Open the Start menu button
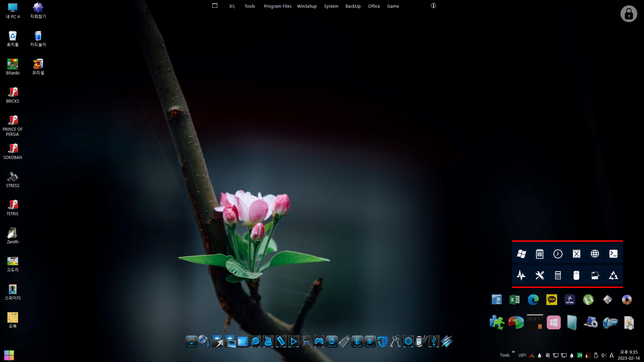The height and width of the screenshot is (362, 644). pyautogui.click(x=9, y=355)
